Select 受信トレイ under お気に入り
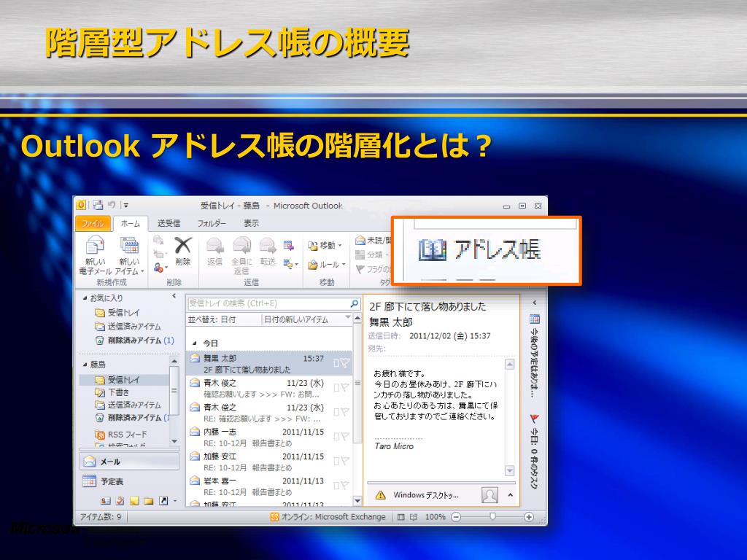Viewport: 747px width, 560px height. 123,312
